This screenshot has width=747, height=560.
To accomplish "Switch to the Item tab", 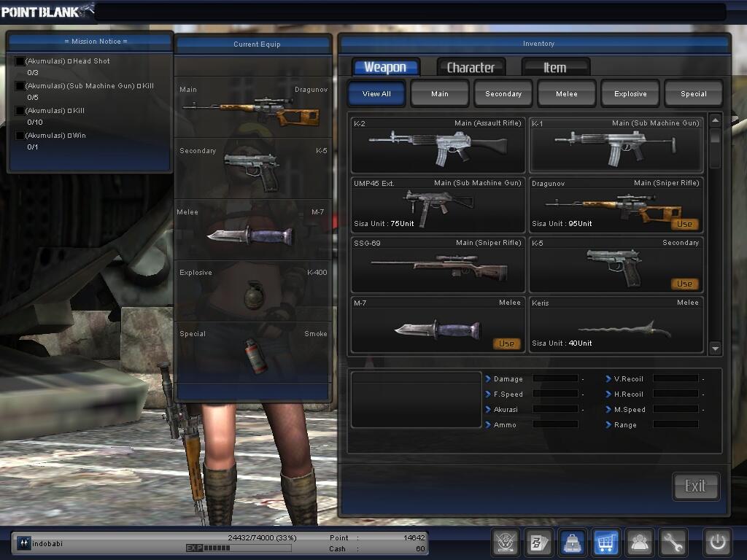I will click(555, 68).
